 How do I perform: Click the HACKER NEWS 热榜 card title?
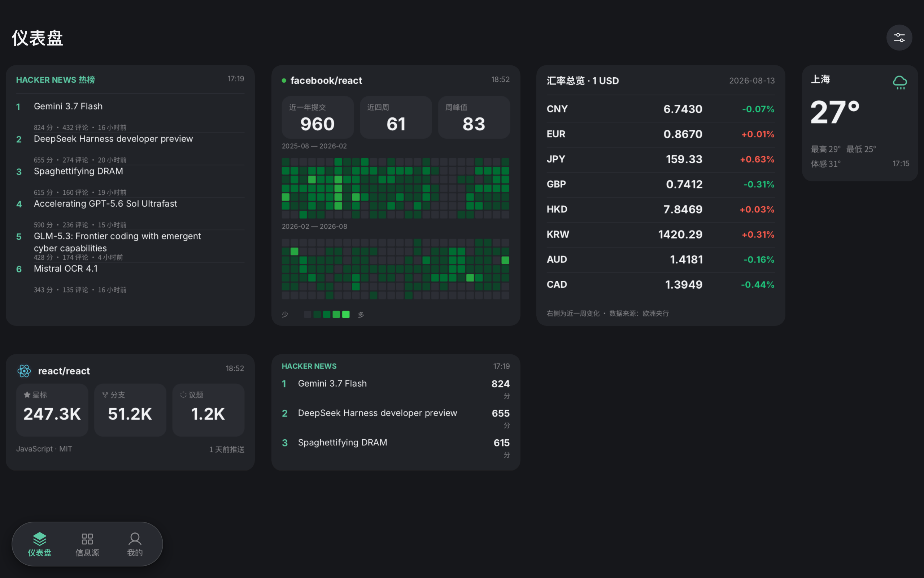(55, 80)
